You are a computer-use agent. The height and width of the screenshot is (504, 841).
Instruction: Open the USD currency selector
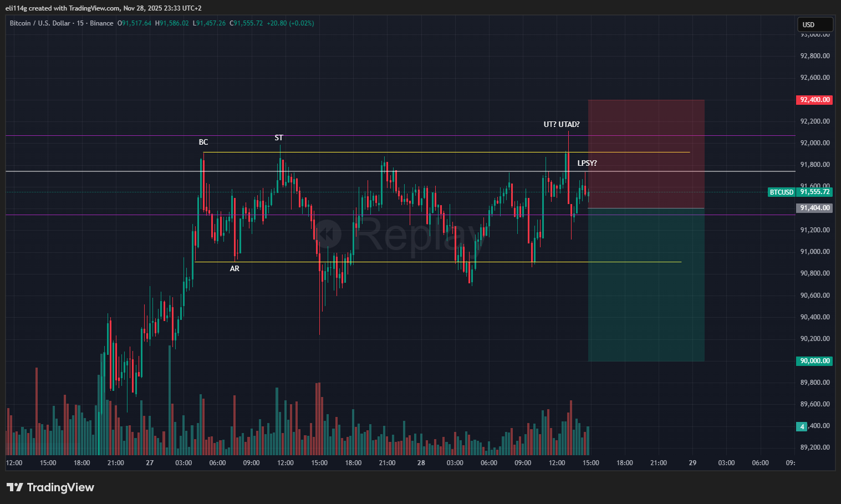coord(814,24)
